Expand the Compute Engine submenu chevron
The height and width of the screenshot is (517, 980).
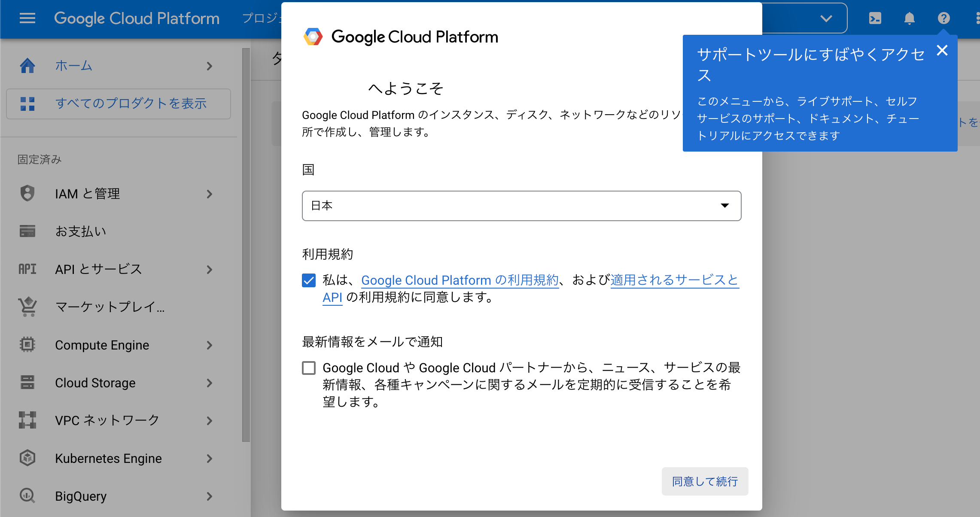point(210,345)
